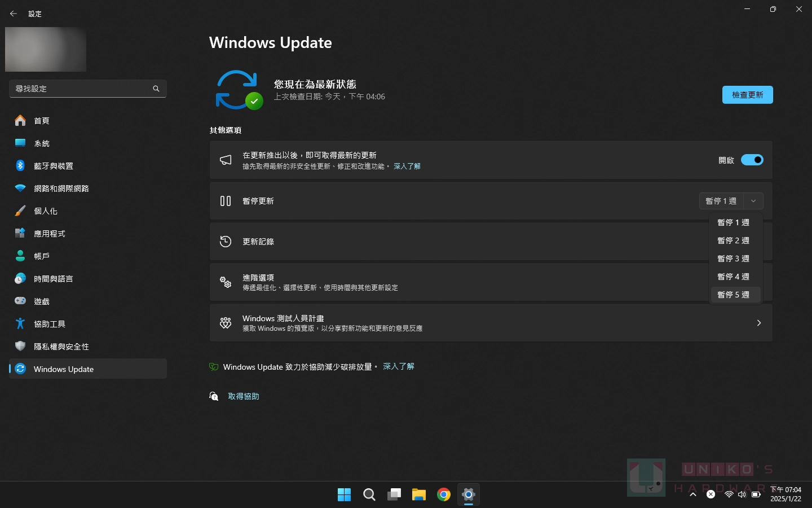Click the history clock icon beside 更新記錄
812x508 pixels.
point(226,242)
